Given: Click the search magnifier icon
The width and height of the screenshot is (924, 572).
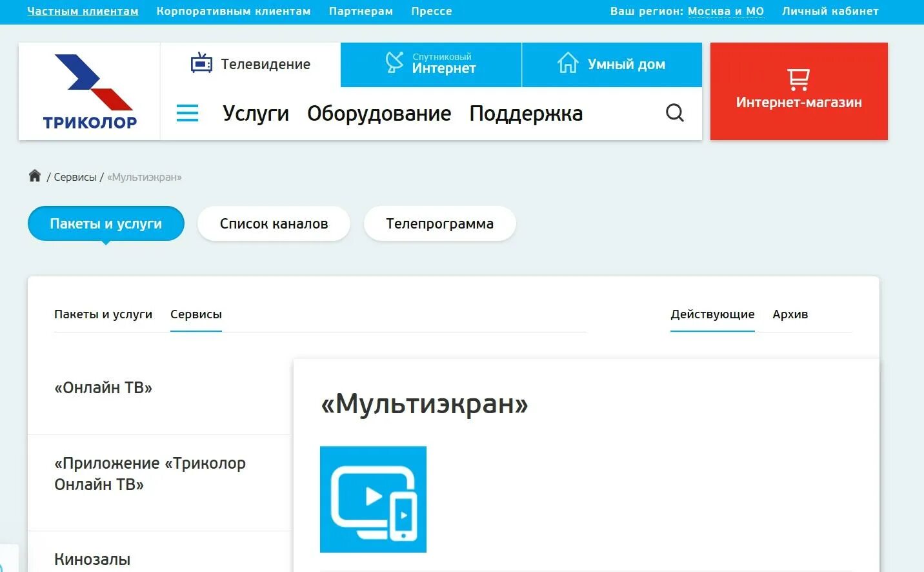Looking at the screenshot, I should coord(675,113).
